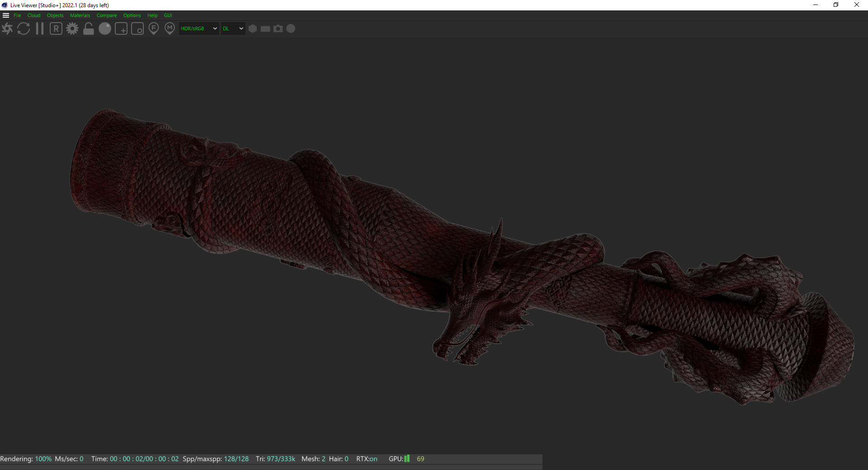Open the hamburger menu icon

click(x=6, y=15)
